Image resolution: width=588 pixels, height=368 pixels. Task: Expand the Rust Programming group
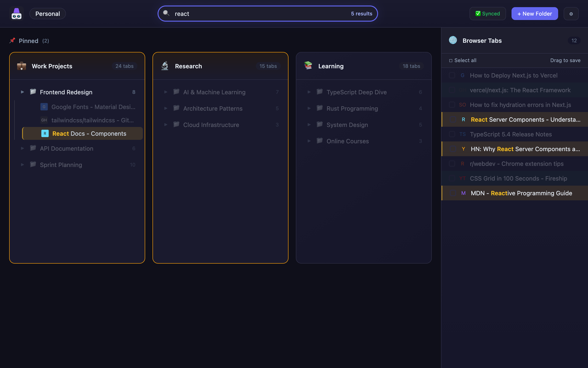point(309,108)
